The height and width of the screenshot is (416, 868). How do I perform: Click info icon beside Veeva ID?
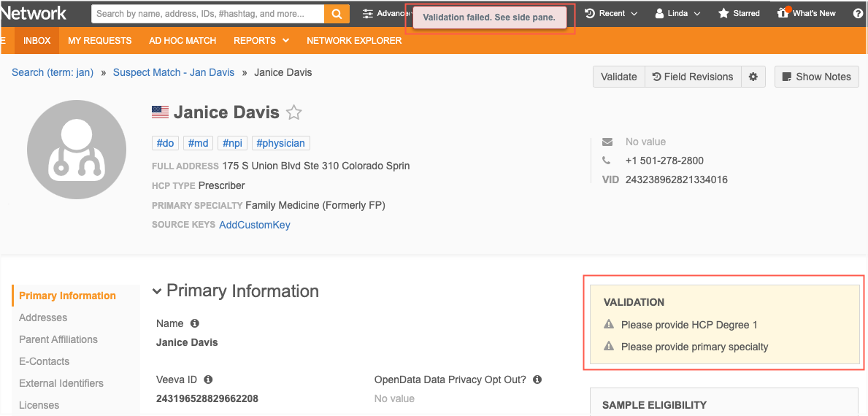point(208,380)
